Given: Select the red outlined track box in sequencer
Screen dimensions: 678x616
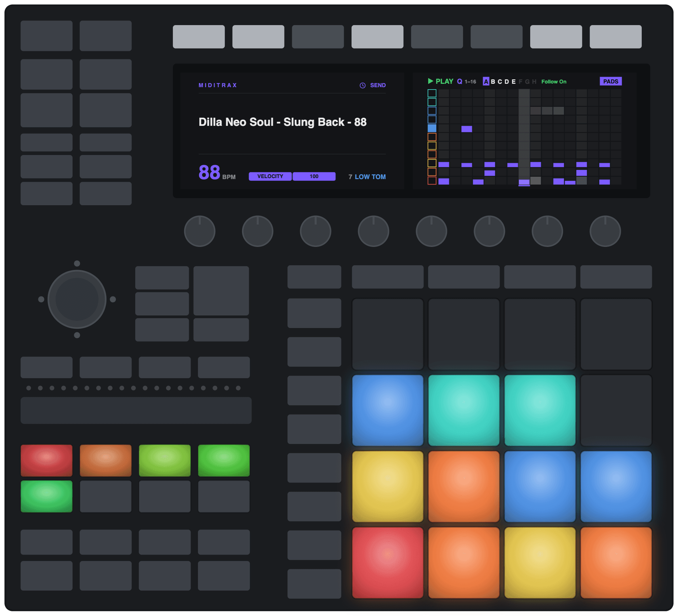Looking at the screenshot, I should [432, 181].
